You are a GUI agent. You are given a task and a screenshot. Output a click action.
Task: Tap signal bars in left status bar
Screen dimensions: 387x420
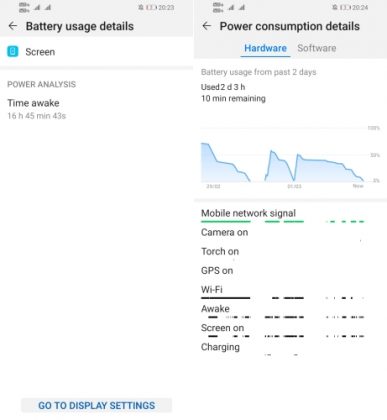point(42,7)
